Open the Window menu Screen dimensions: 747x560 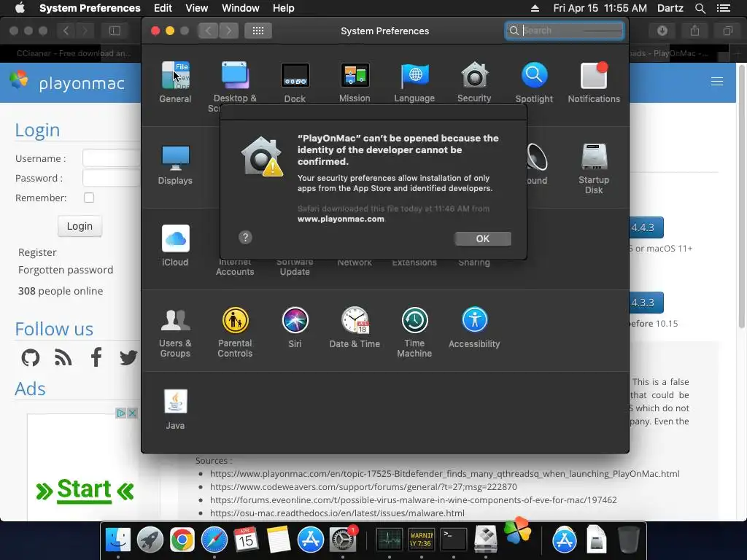[x=241, y=8]
